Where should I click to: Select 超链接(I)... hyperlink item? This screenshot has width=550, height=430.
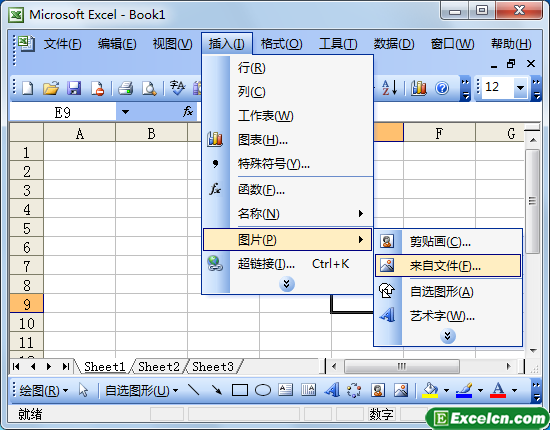click(287, 264)
